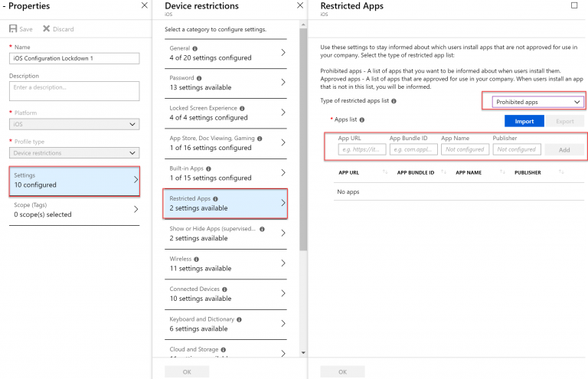
Task: Click info icon beside App Store, Doc Viewing, Gaming
Action: [260, 139]
